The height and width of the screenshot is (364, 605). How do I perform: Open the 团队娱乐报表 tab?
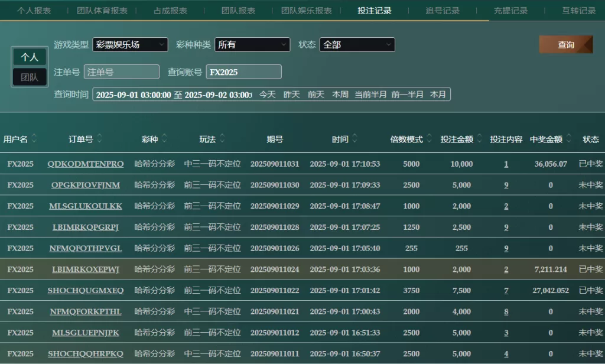click(x=307, y=11)
